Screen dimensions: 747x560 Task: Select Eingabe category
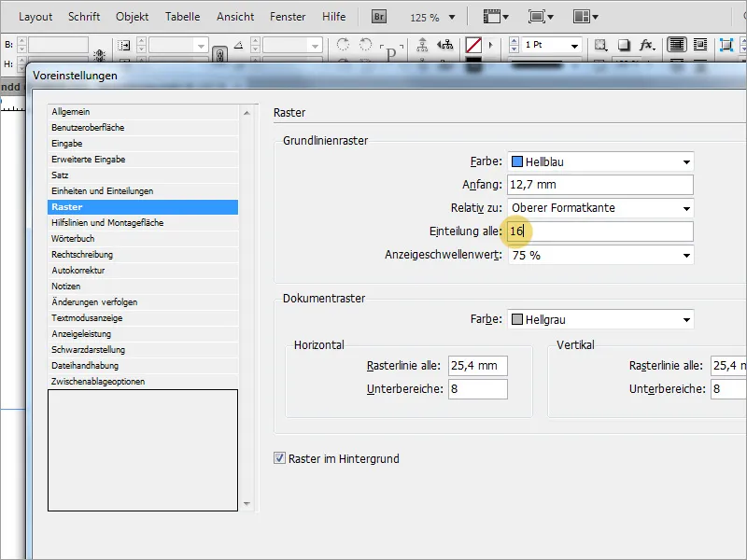(143, 144)
